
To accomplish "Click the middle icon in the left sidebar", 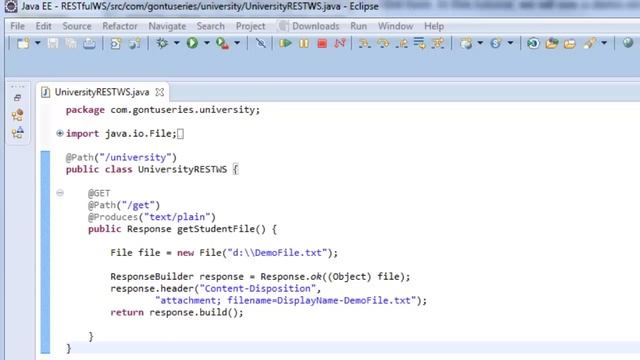I will (x=18, y=115).
